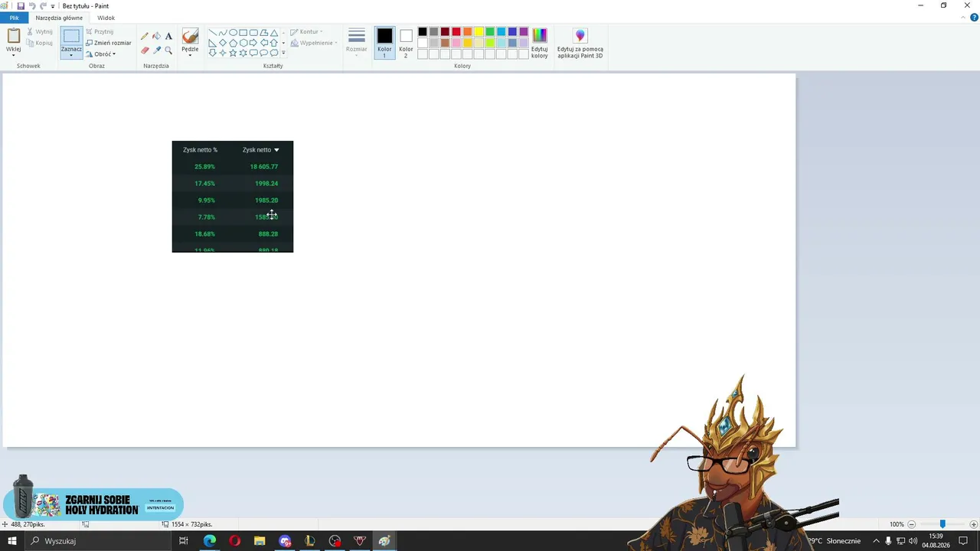Open Opera browser from the taskbar
Image resolution: width=980 pixels, height=551 pixels.
tap(234, 541)
